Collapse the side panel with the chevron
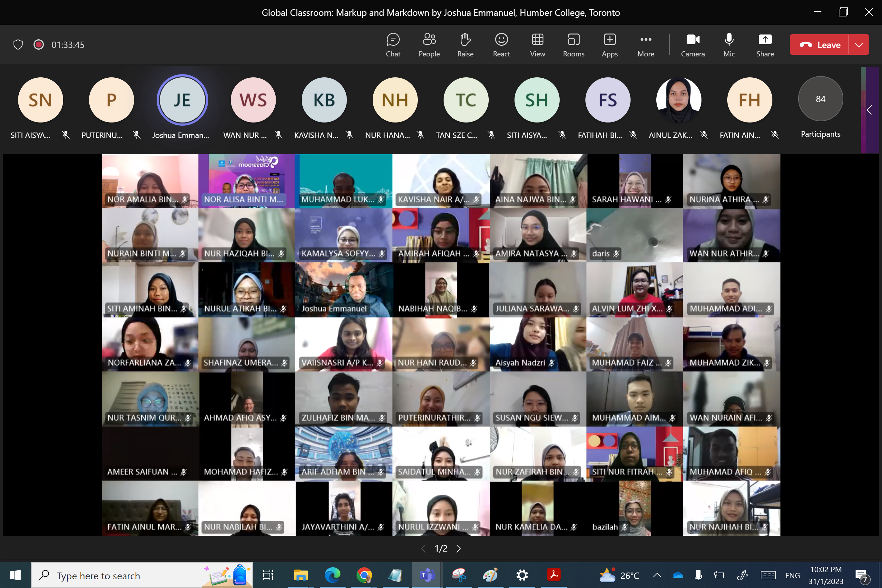The height and width of the screenshot is (588, 882). point(869,110)
